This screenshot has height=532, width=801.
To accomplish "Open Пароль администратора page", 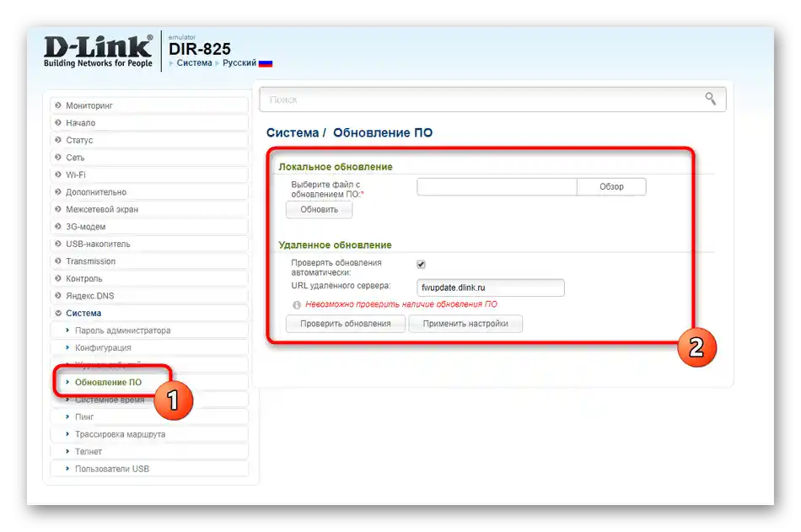I will point(149,330).
